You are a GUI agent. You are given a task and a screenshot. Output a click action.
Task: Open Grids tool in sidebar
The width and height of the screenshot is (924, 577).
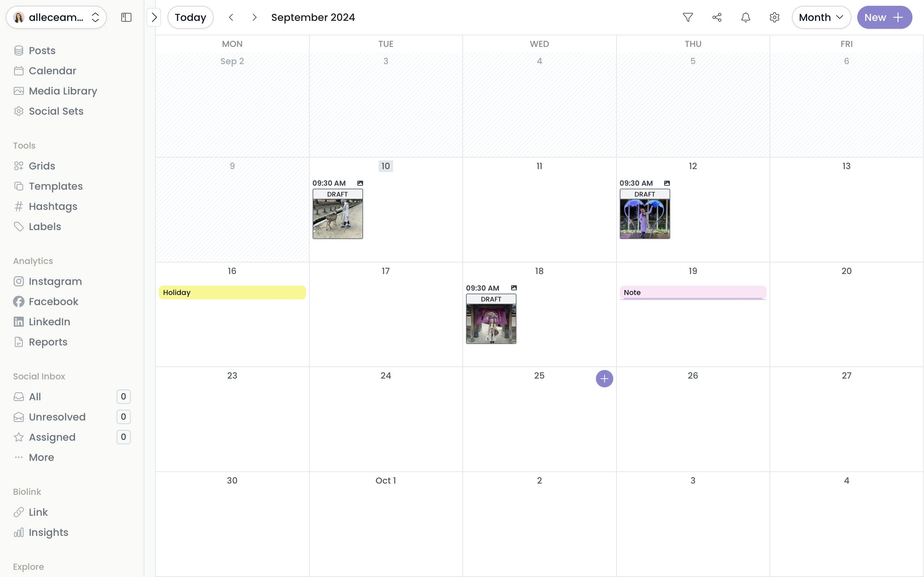click(41, 165)
